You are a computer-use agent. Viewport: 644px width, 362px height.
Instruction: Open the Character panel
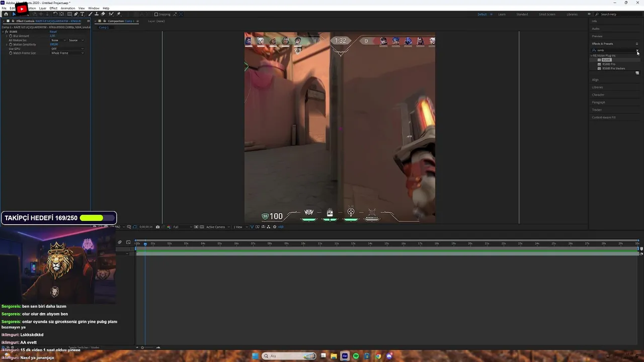click(598, 95)
